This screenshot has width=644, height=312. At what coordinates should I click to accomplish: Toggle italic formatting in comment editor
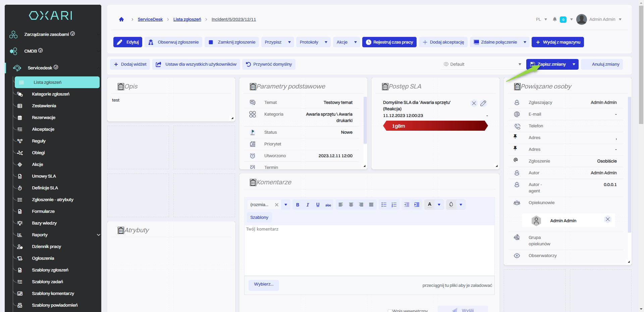308,205
